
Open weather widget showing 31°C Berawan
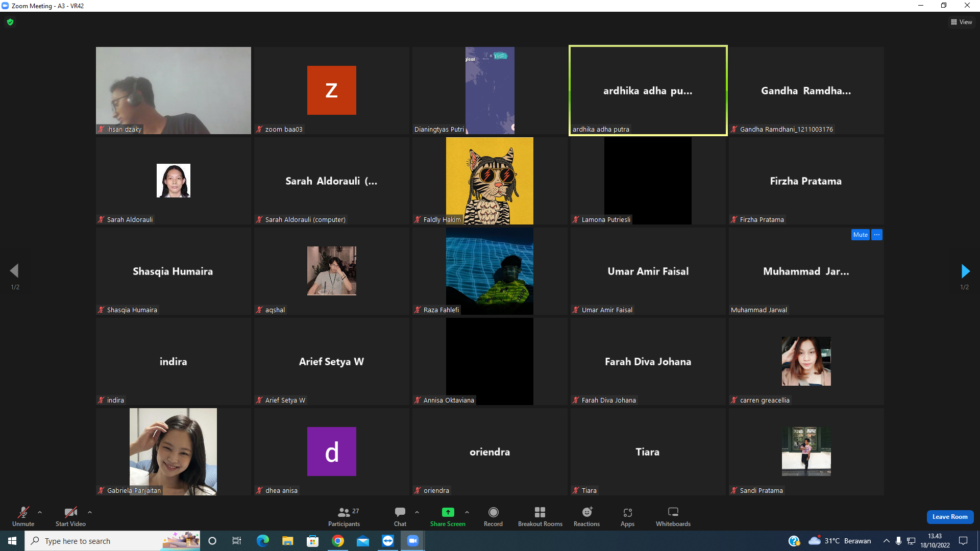[840, 541]
